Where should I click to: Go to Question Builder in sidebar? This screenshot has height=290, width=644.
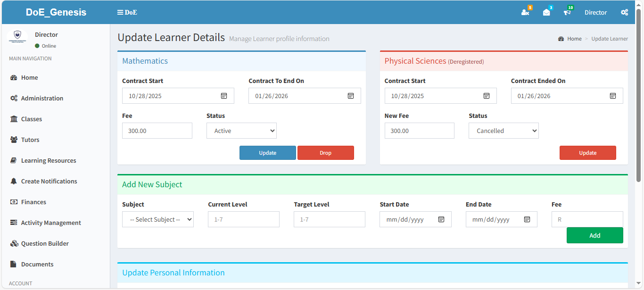pyautogui.click(x=45, y=243)
